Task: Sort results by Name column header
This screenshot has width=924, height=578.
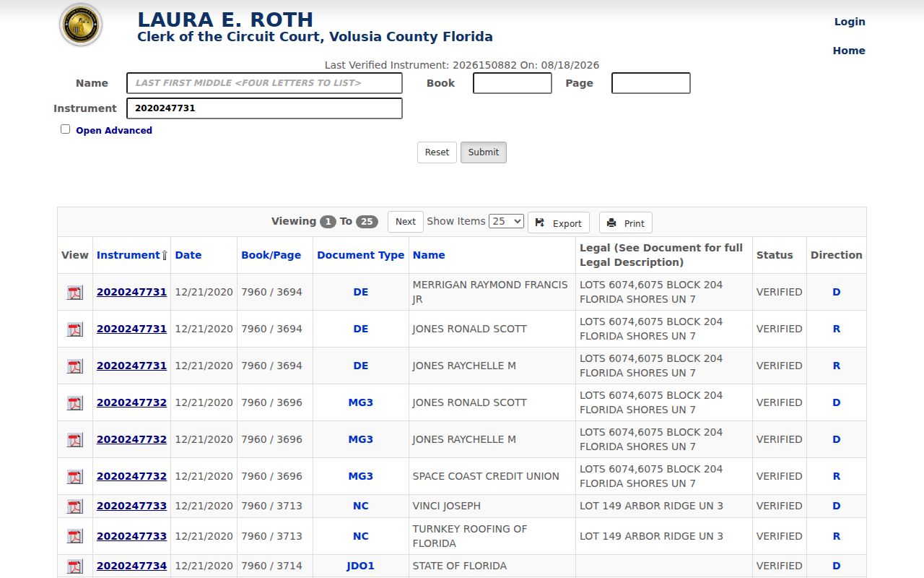Action: [x=429, y=255]
